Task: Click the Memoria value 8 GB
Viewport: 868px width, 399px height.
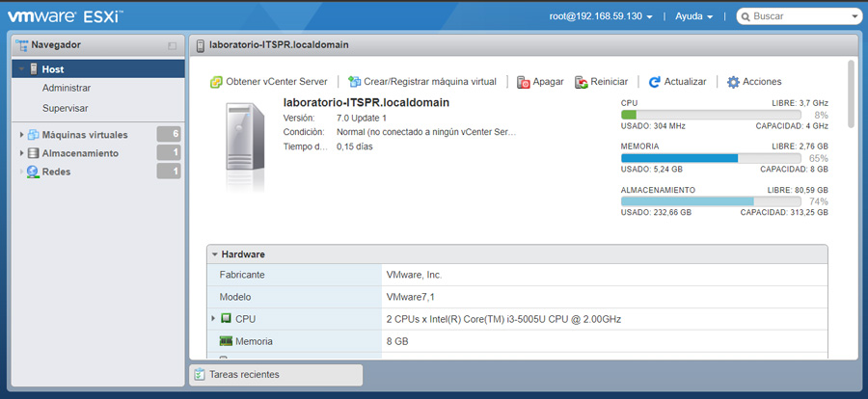Action: (397, 341)
